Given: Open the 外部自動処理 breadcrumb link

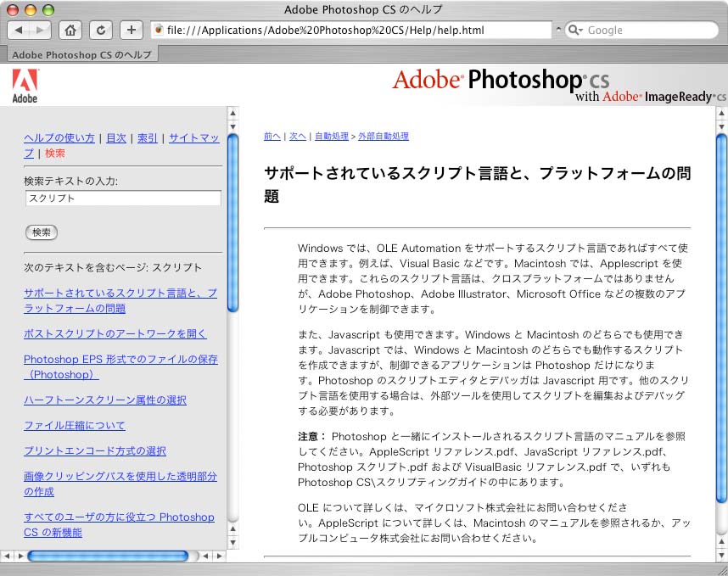Looking at the screenshot, I should click(x=384, y=137).
